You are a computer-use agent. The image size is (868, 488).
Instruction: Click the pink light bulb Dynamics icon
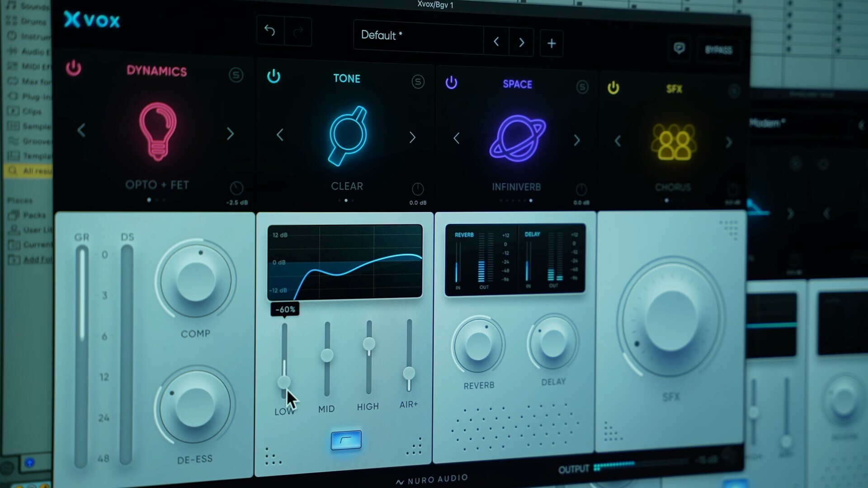tap(157, 131)
